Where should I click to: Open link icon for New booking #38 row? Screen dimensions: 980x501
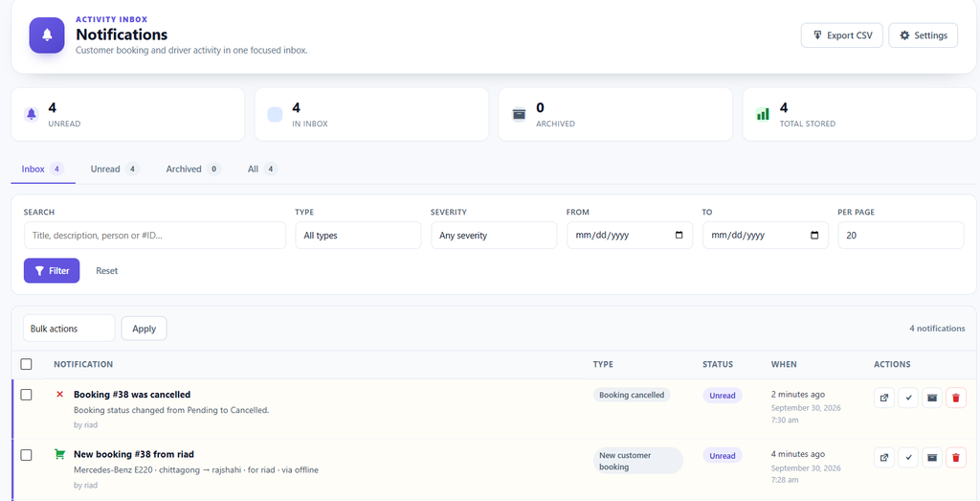[x=883, y=457]
